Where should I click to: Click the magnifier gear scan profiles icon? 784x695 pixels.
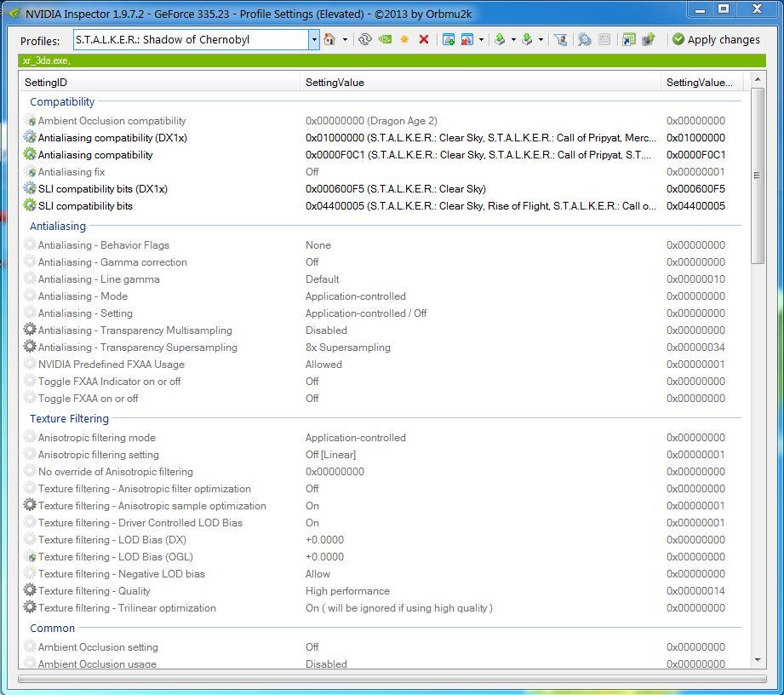pos(584,39)
